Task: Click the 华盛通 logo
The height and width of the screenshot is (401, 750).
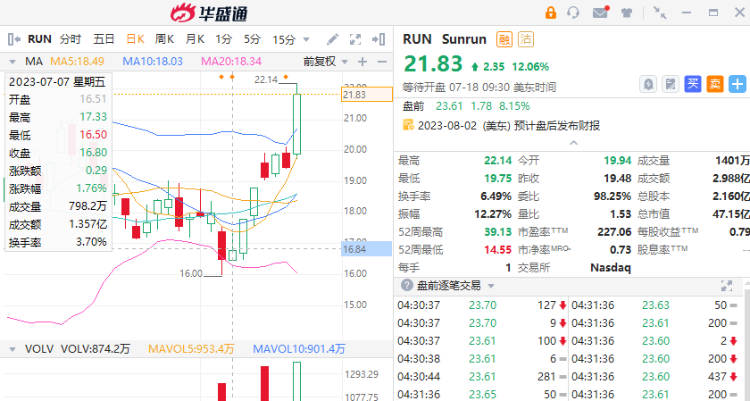Action: (209, 13)
